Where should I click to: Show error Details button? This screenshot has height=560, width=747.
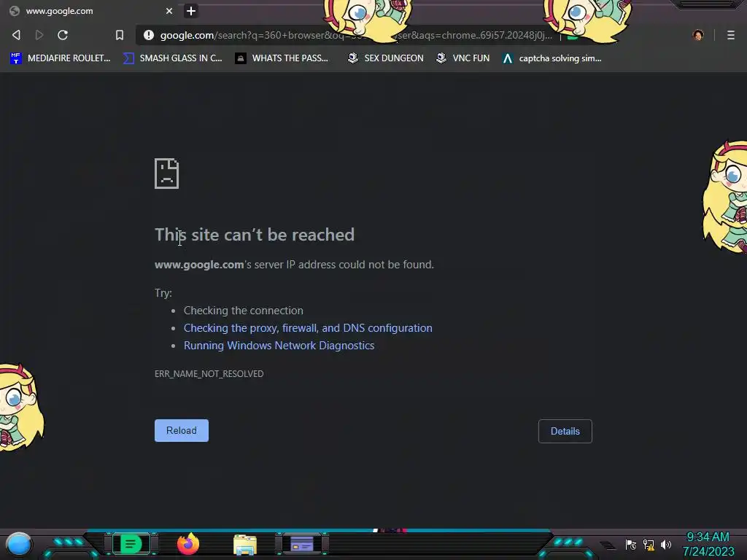(565, 431)
